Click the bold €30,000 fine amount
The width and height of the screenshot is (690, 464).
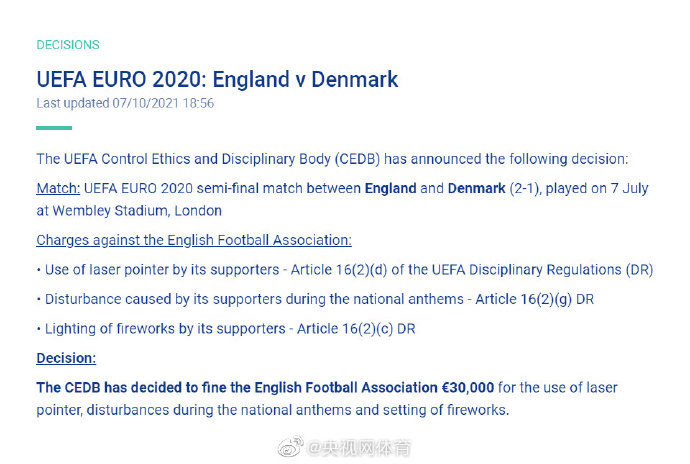[467, 388]
